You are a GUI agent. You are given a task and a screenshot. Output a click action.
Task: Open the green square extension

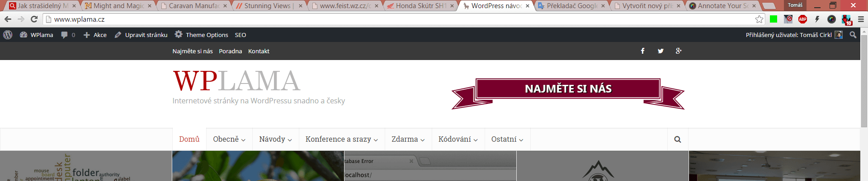tap(774, 19)
